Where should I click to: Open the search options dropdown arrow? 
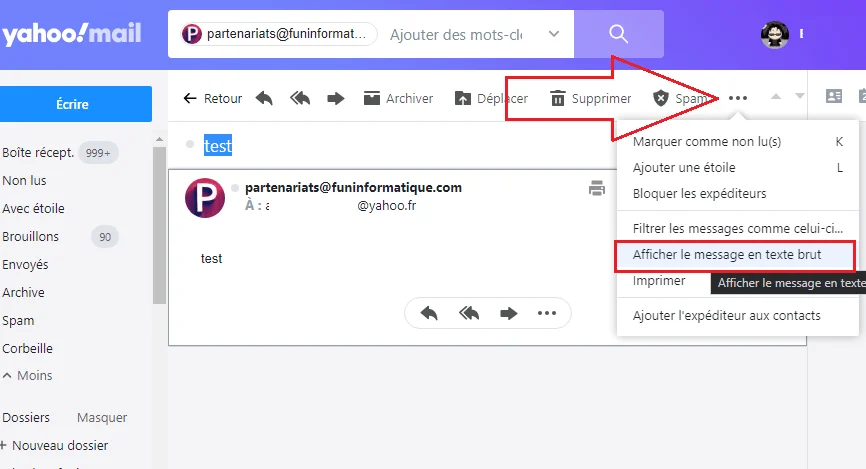point(554,34)
